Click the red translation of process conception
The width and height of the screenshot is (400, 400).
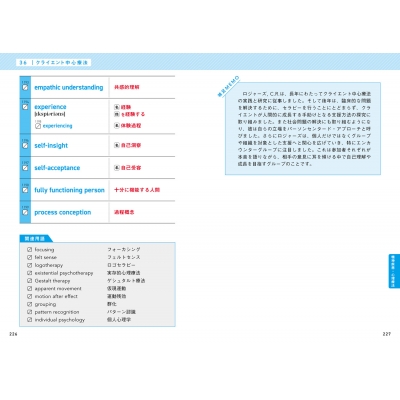(124, 212)
